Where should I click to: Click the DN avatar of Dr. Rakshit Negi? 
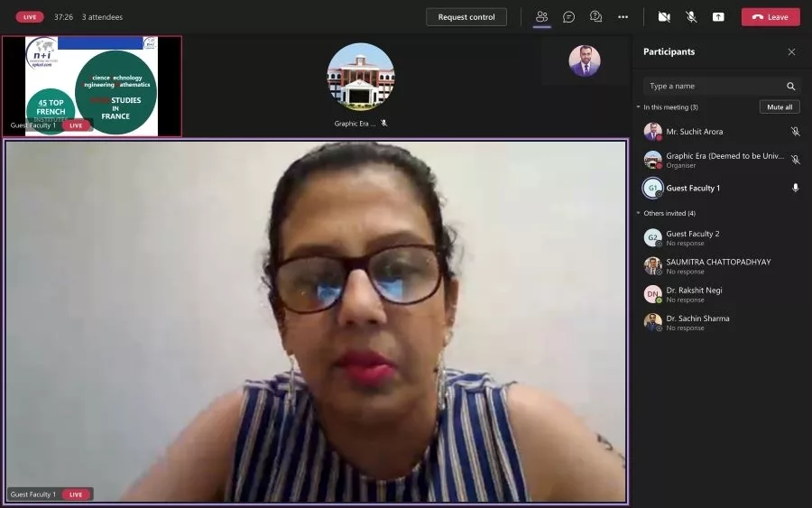click(x=652, y=294)
